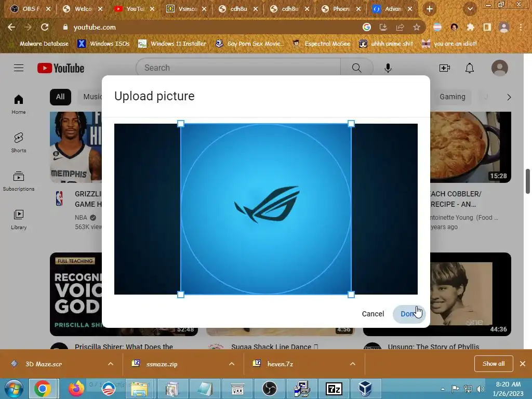Select the bottom-right crop handle
The width and height of the screenshot is (532, 399).
[351, 295]
